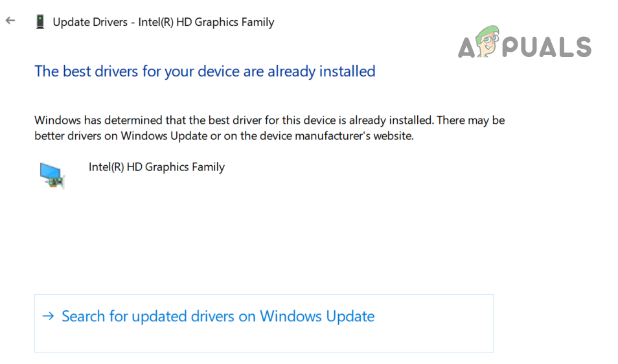
Task: Click the letter A in Appuals logo
Action: (469, 47)
